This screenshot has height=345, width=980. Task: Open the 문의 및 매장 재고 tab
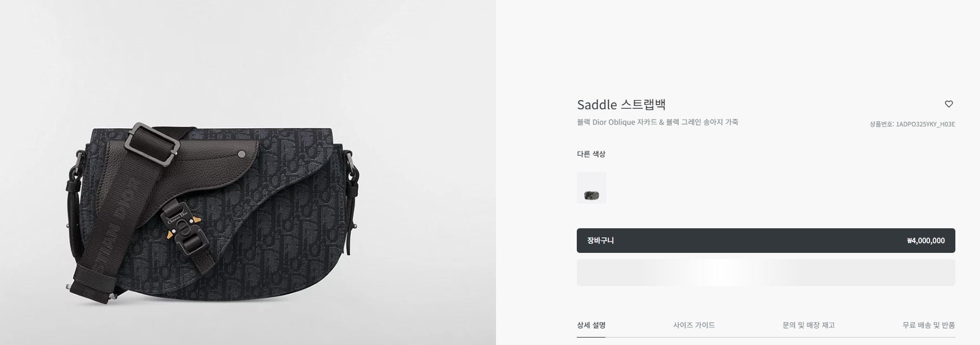[x=809, y=325]
